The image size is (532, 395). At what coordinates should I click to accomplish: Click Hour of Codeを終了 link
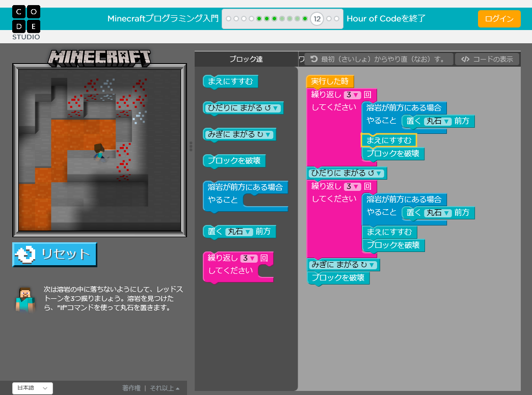tap(386, 19)
